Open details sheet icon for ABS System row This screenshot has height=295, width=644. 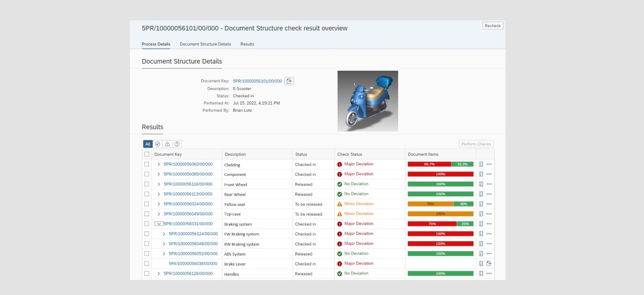tap(481, 254)
